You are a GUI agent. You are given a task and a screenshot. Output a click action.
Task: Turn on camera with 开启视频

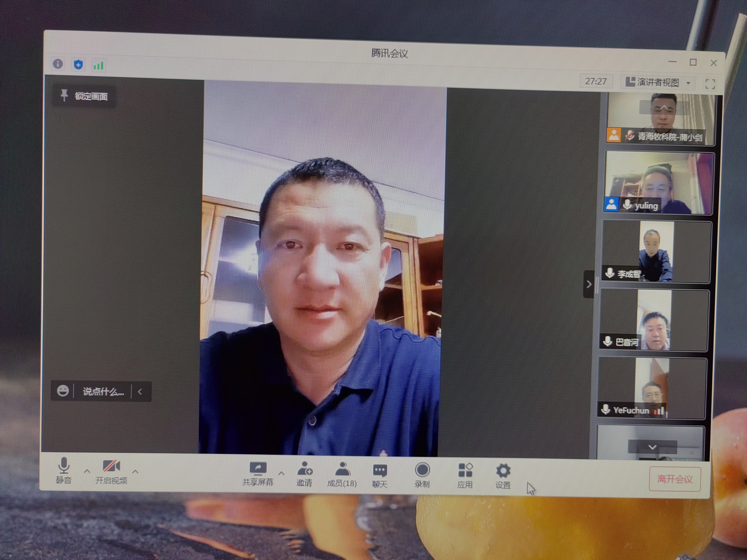pos(111,472)
